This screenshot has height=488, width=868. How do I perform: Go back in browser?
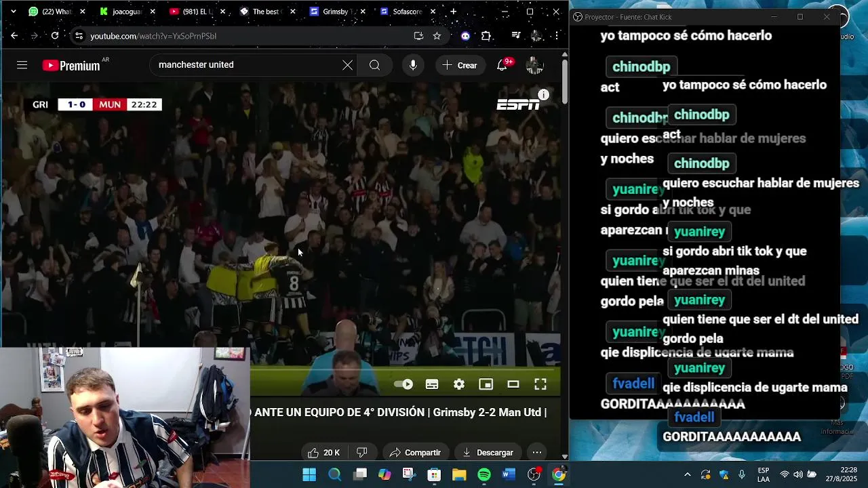click(x=14, y=36)
